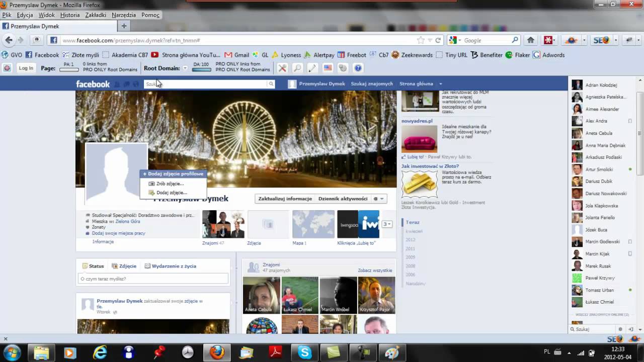Open the Edycja menu

tap(25, 15)
